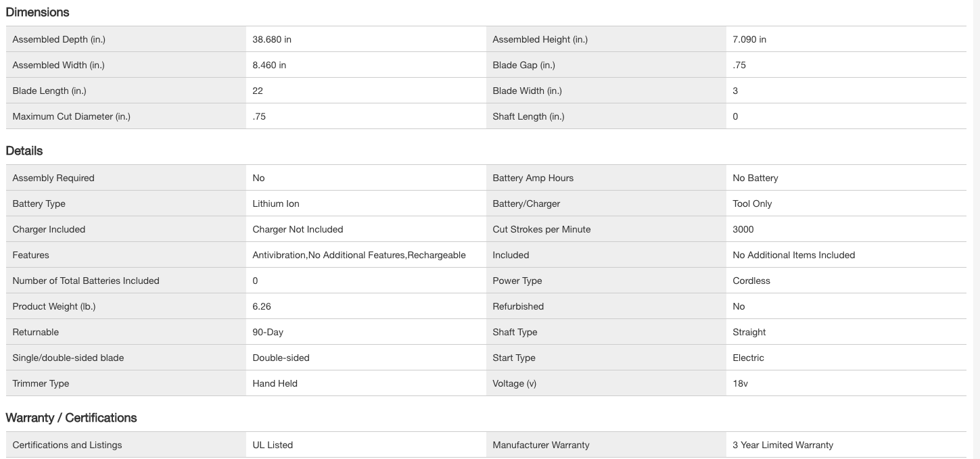Click the Hand Held trimmer type value
This screenshot has width=980, height=459.
click(275, 383)
